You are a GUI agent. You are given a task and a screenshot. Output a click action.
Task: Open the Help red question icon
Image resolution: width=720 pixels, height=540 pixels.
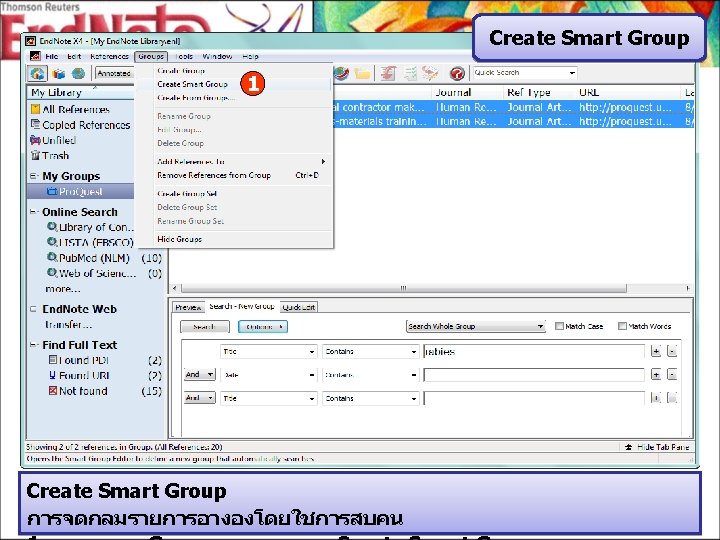(x=457, y=73)
